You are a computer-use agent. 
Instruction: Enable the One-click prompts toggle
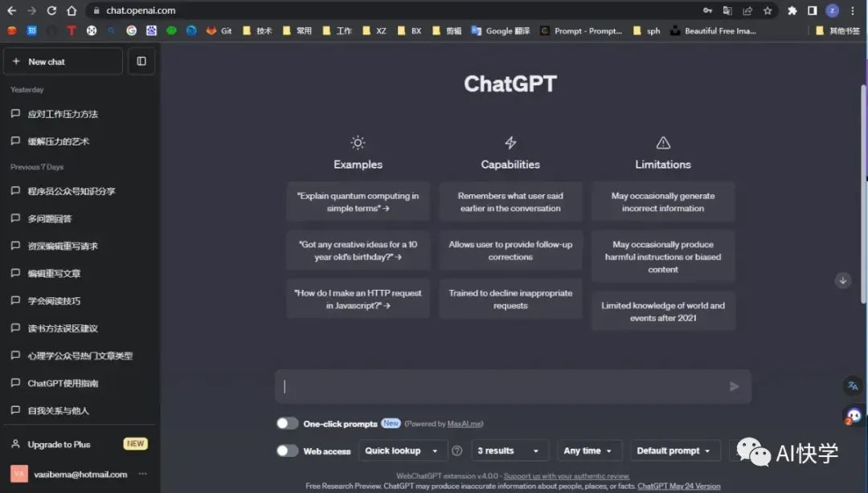pos(287,423)
